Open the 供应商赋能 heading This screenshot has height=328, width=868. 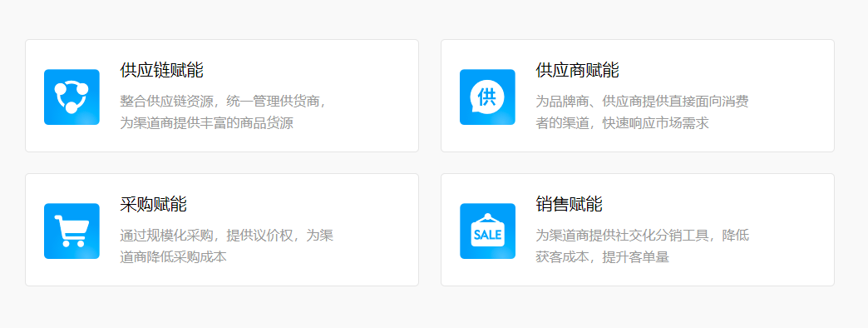tap(577, 71)
